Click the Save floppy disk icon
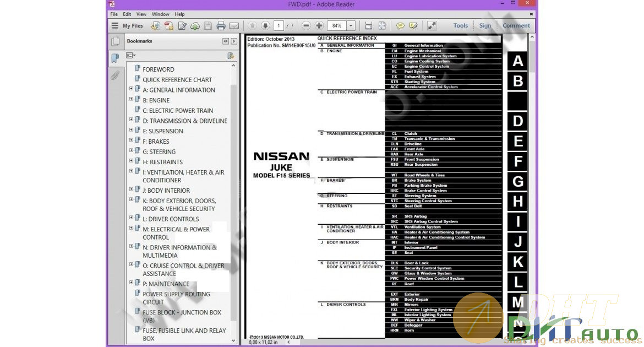This screenshot has height=347, width=644. click(208, 25)
